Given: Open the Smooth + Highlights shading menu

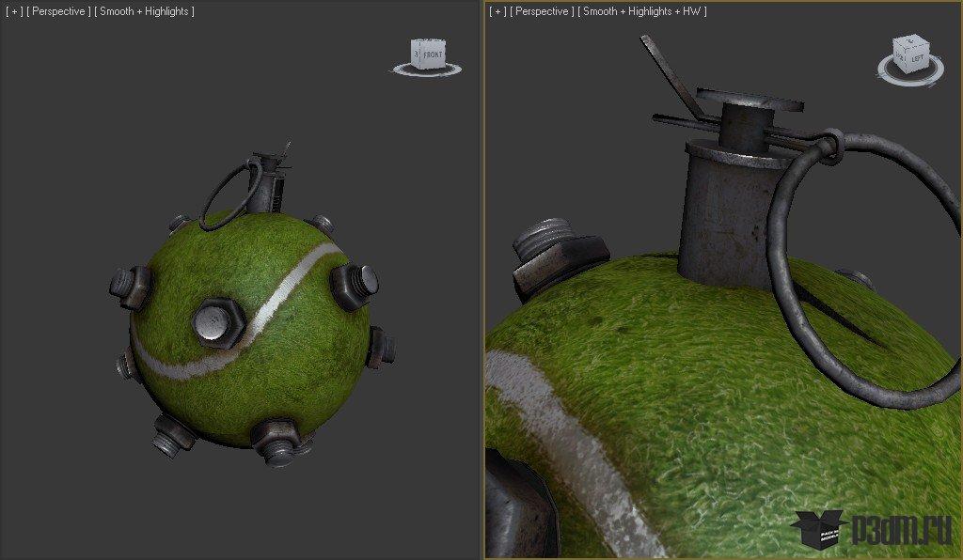Looking at the screenshot, I should click(x=144, y=11).
